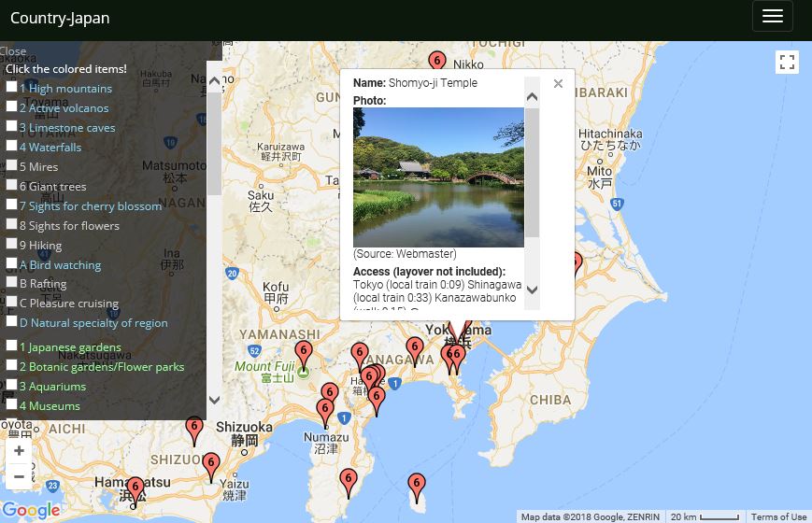Screen dimensions: 812x523
Task: Click the Country-Japan site title
Action: coord(60,18)
